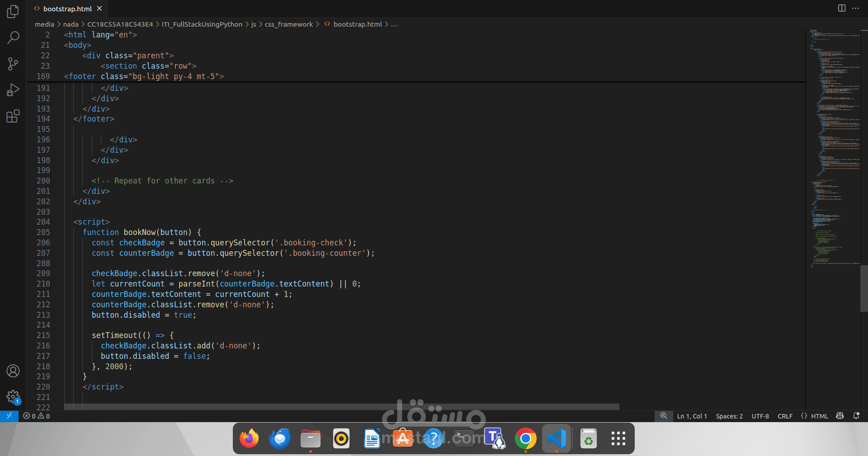The height and width of the screenshot is (456, 868).
Task: Click the remote window indicator
Action: (9, 416)
